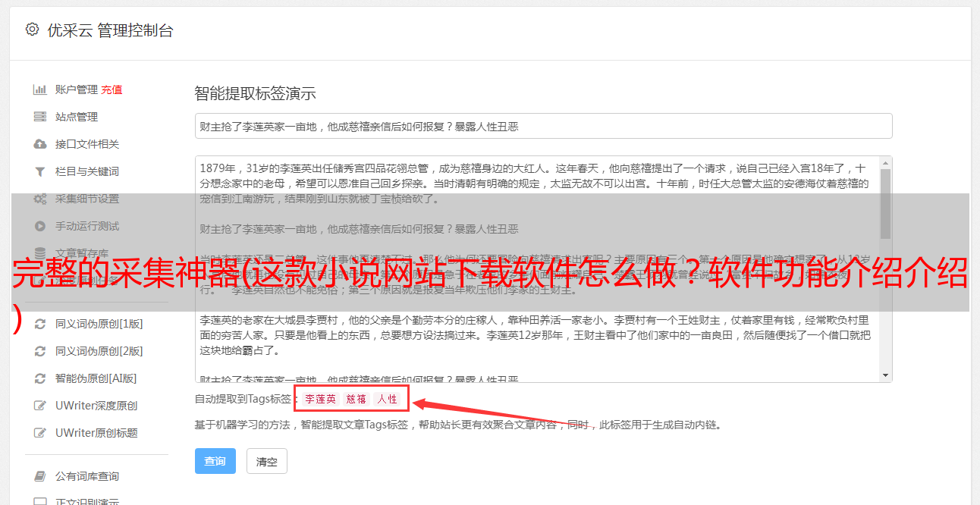
Task: Click the text area scrollbar up arrow
Action: (x=885, y=162)
